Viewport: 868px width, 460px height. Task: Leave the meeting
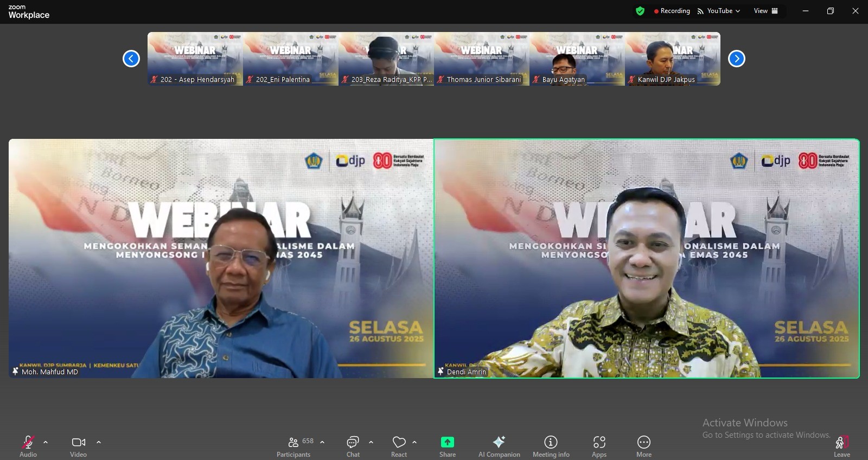point(841,446)
